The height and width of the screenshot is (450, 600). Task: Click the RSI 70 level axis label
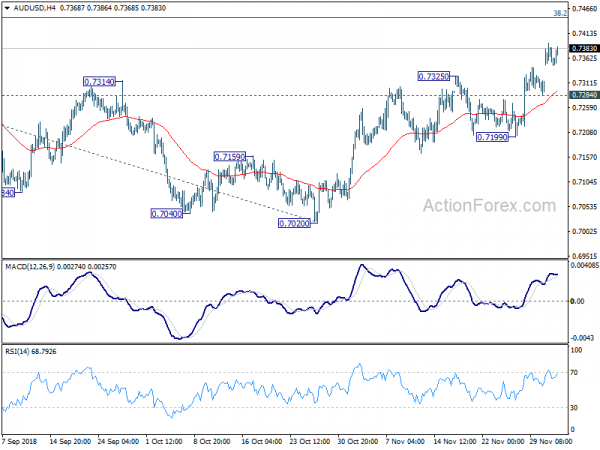(574, 372)
